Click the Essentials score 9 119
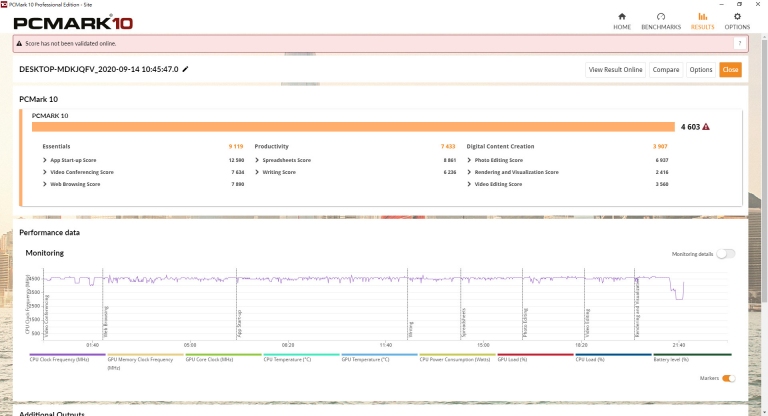 (236, 147)
